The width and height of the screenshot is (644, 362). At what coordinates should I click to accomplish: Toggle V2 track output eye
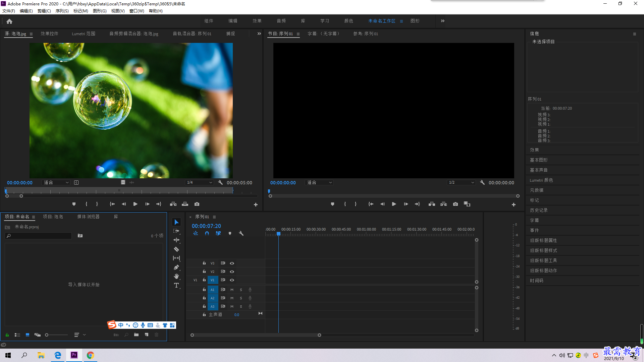click(x=232, y=271)
